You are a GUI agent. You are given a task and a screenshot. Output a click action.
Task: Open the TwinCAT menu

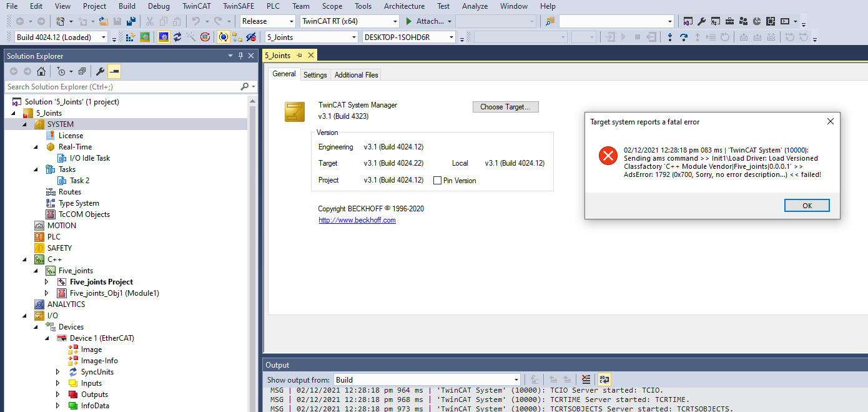pyautogui.click(x=197, y=6)
